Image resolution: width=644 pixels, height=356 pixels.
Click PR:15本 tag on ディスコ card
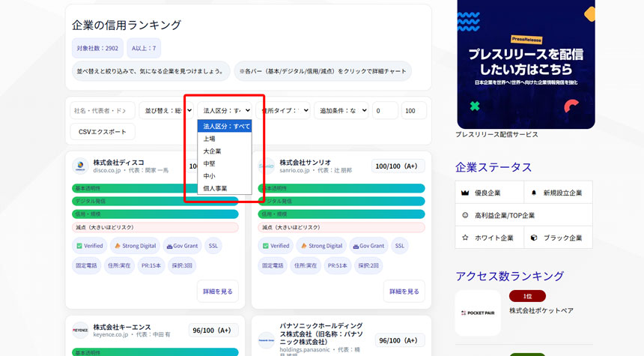151,265
